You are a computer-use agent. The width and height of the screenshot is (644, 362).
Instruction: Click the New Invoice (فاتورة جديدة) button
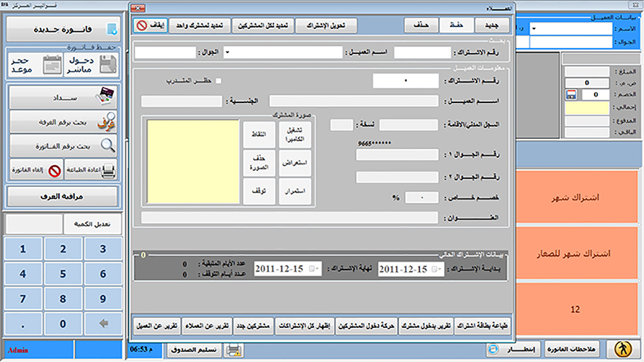[63, 30]
